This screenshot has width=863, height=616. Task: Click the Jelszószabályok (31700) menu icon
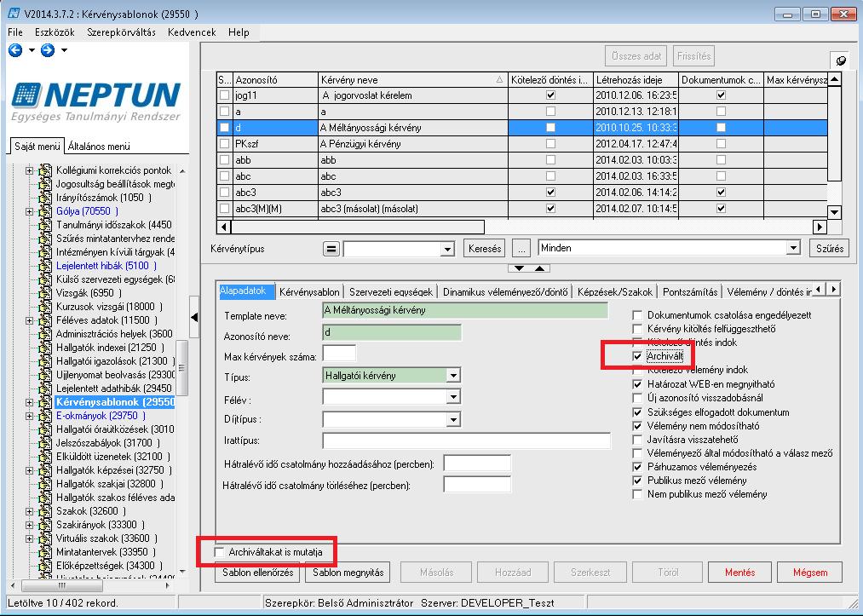[x=45, y=442]
